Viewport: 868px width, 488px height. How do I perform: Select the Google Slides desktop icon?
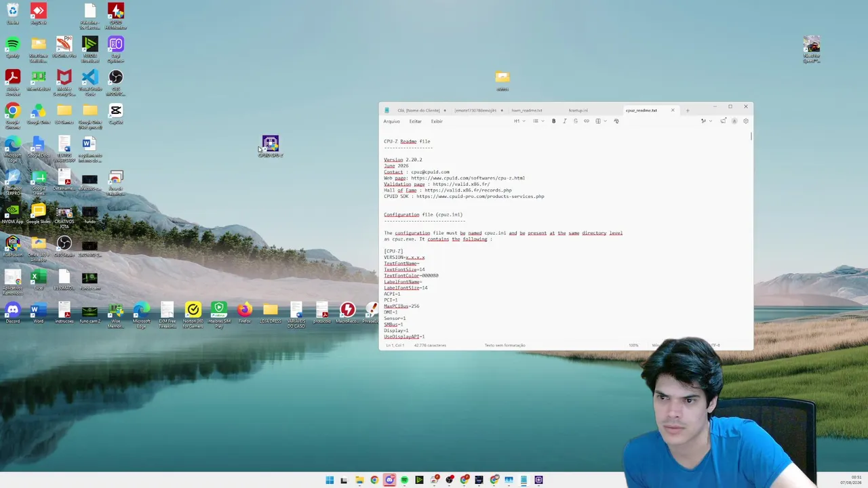39,213
